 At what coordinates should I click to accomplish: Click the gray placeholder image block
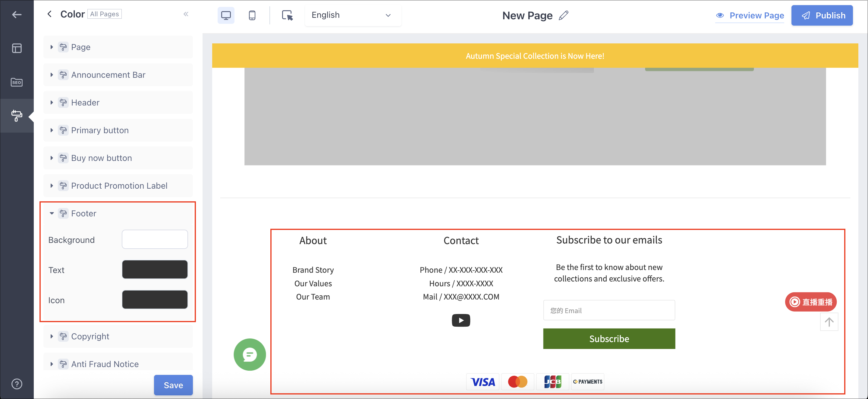click(x=535, y=116)
